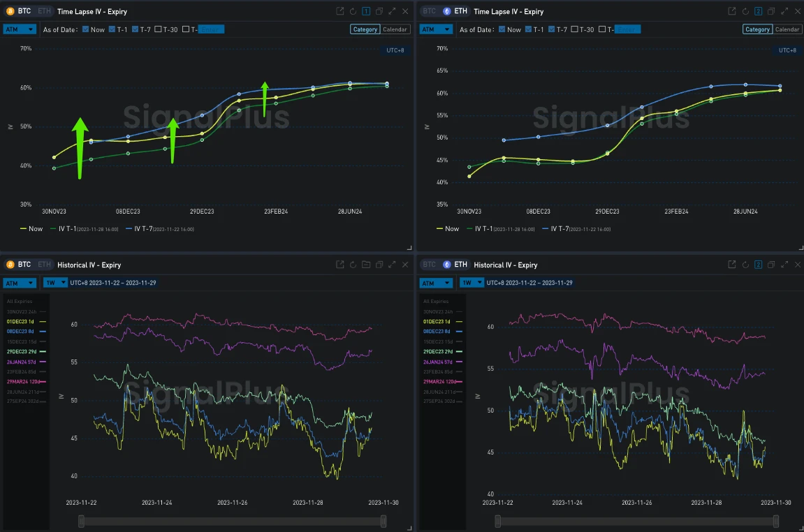Click the folder icon in BTC Historical IV
The image size is (804, 532).
pos(366,265)
